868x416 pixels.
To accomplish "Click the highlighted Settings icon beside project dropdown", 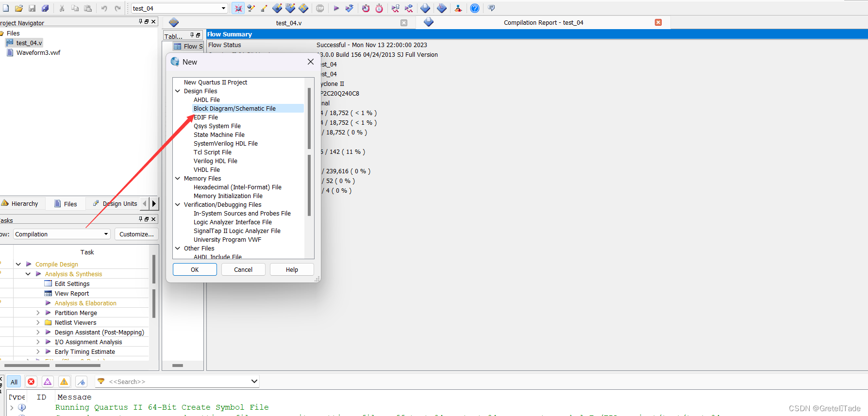I will [238, 8].
